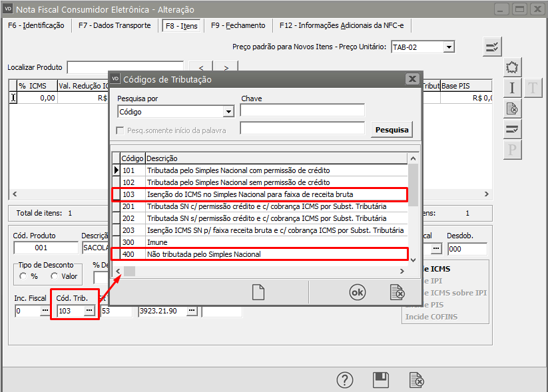Screen dimensions: 548x392
Task: Select the '%' discount type radio button
Action: 24,276
